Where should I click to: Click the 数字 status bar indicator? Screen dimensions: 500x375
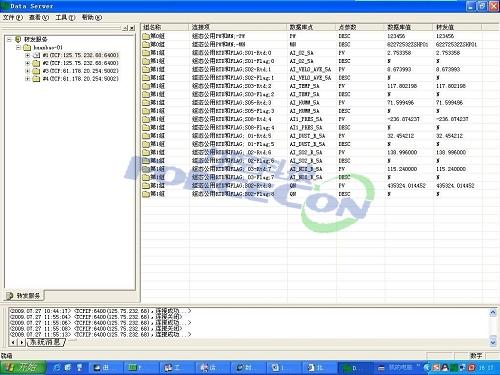[x=476, y=356]
